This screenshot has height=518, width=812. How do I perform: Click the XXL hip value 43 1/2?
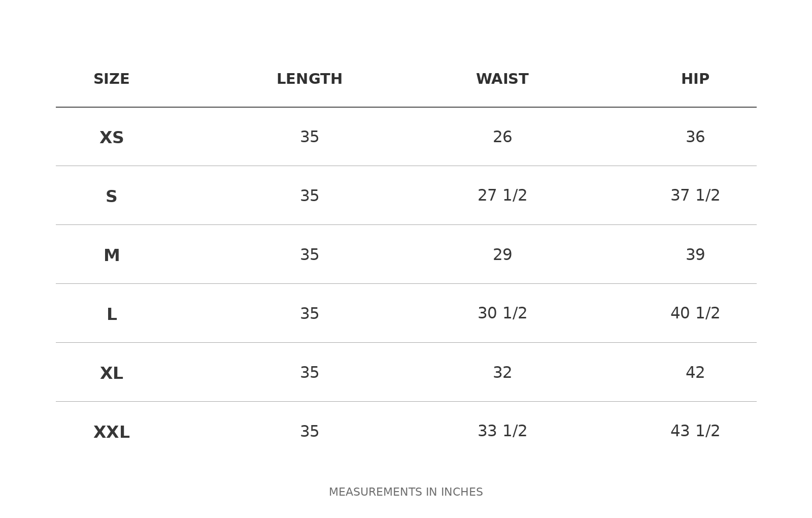coord(695,431)
